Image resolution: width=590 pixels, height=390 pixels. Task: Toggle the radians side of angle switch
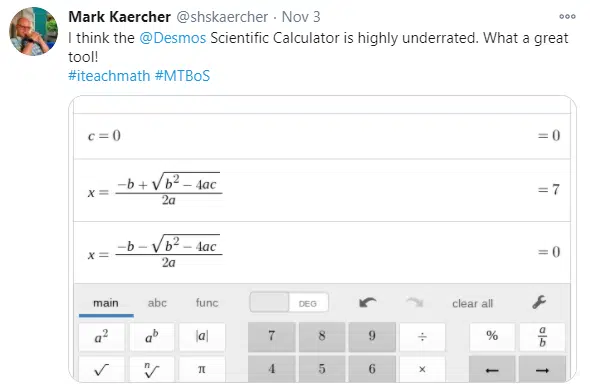269,302
